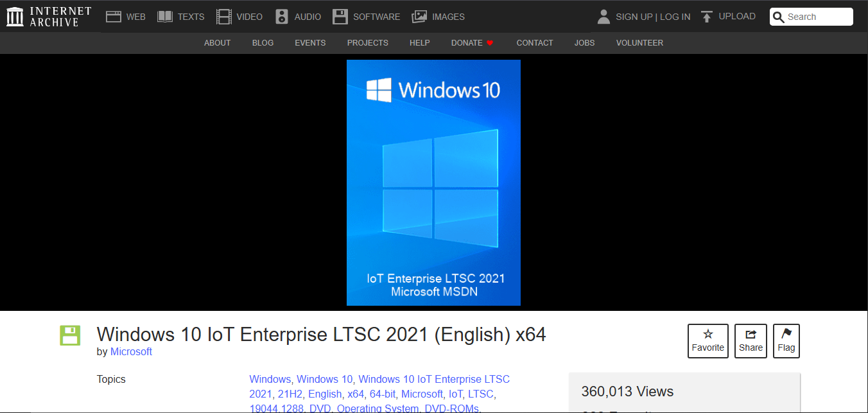
Task: Go to the ABOUT page
Action: 217,43
